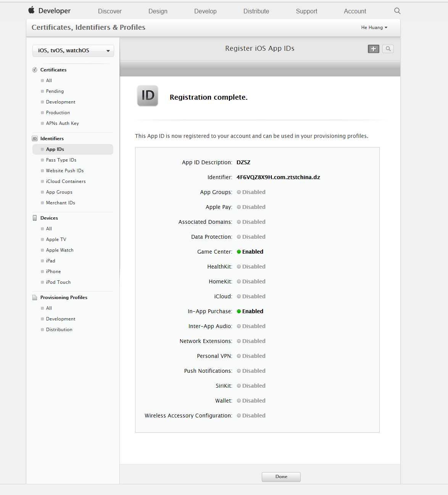
Task: Click the search icon beside the plus button
Action: tap(388, 49)
